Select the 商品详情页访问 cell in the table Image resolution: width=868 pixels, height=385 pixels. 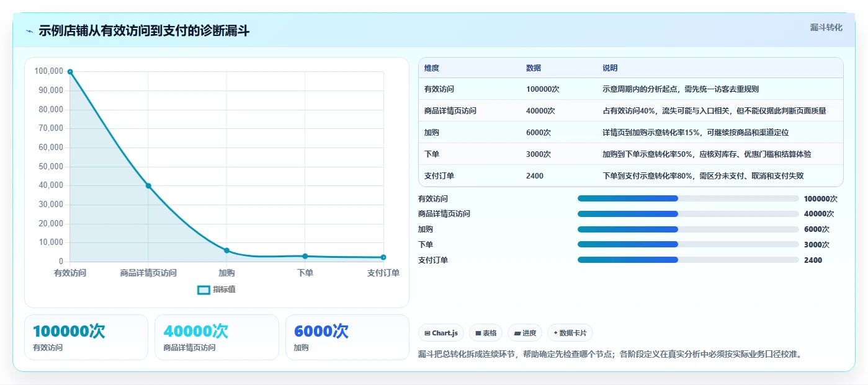click(x=450, y=111)
